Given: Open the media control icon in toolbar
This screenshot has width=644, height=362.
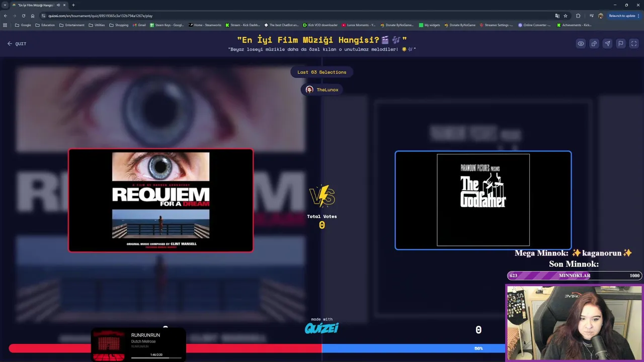Looking at the screenshot, I should click(591, 16).
